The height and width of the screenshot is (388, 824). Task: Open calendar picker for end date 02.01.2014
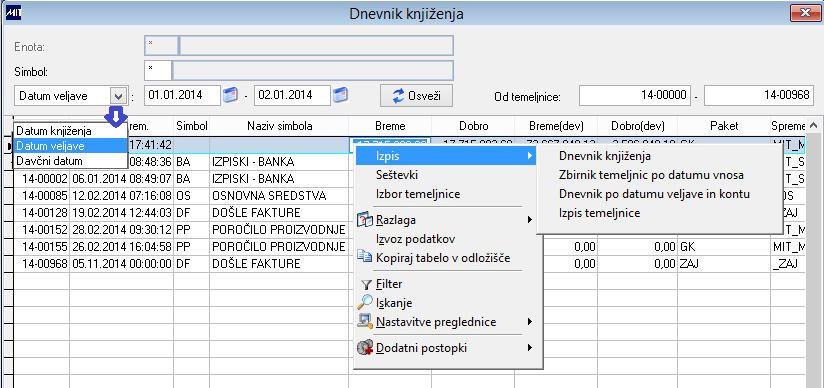[x=341, y=95]
